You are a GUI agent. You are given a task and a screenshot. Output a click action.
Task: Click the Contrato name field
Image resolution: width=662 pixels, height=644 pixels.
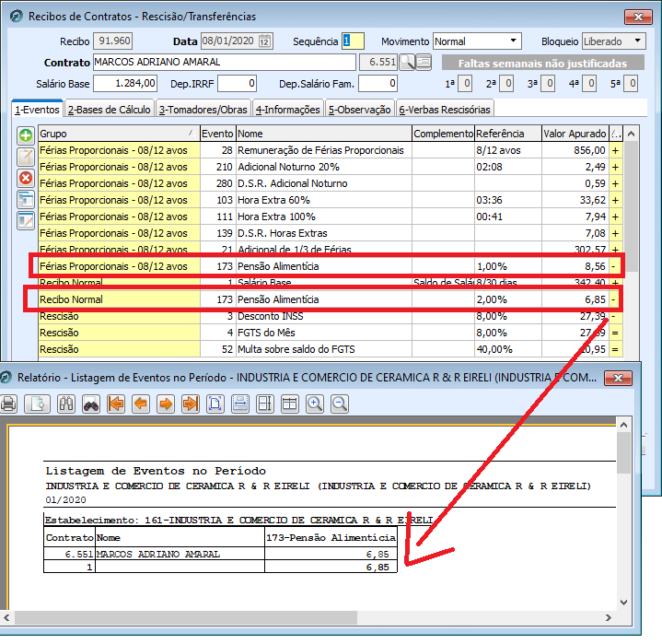[x=224, y=62]
